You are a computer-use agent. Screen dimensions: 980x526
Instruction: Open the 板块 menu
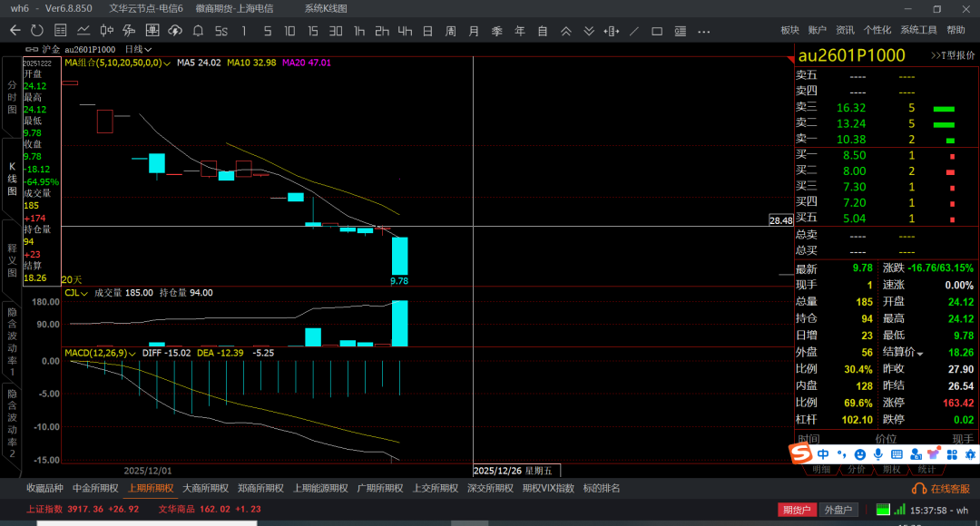point(790,30)
